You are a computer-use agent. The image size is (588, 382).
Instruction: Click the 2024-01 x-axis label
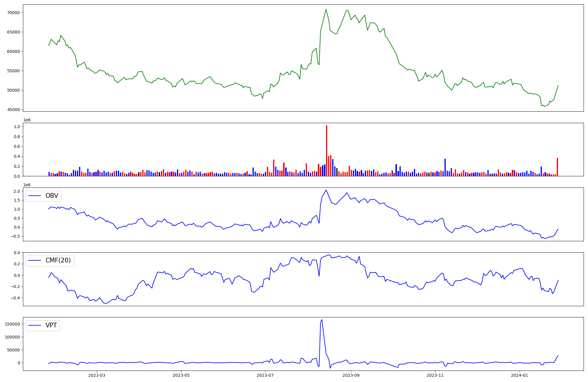point(519,375)
